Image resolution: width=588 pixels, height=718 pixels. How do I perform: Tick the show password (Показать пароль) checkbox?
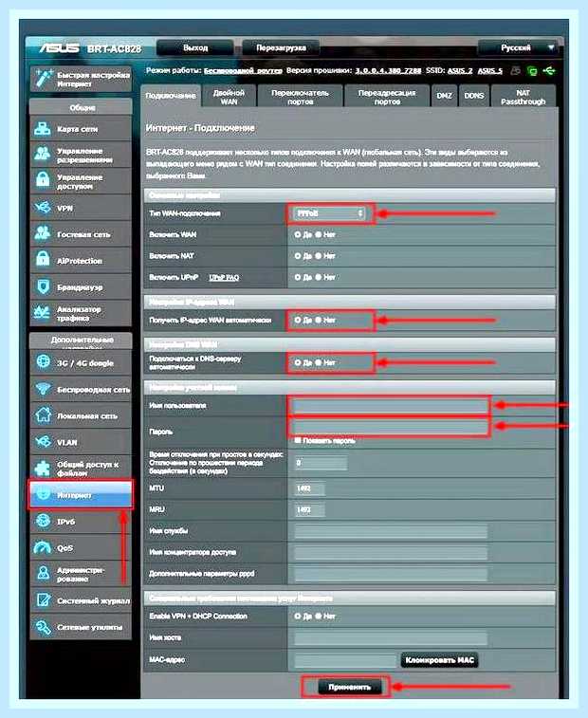(x=298, y=440)
